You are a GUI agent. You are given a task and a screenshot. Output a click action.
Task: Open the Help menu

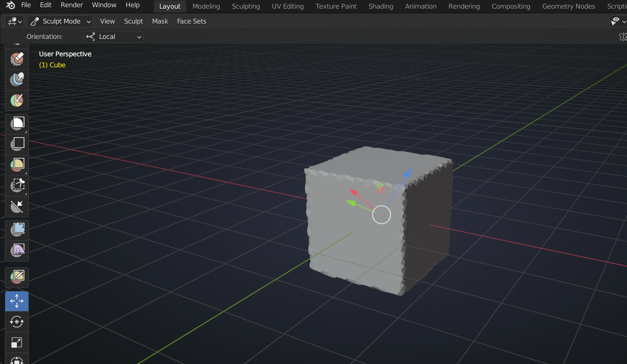click(132, 5)
